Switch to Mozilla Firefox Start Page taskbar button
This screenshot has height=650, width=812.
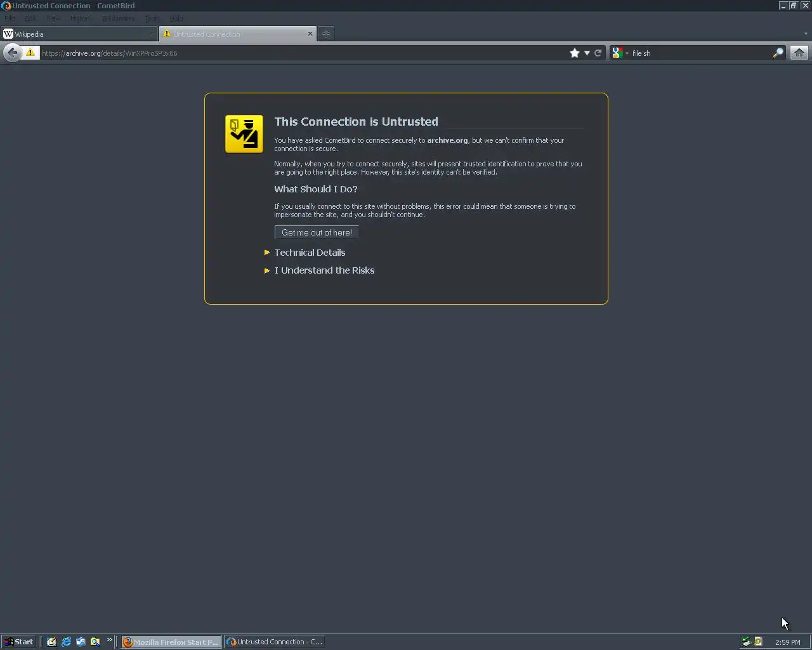(x=171, y=642)
